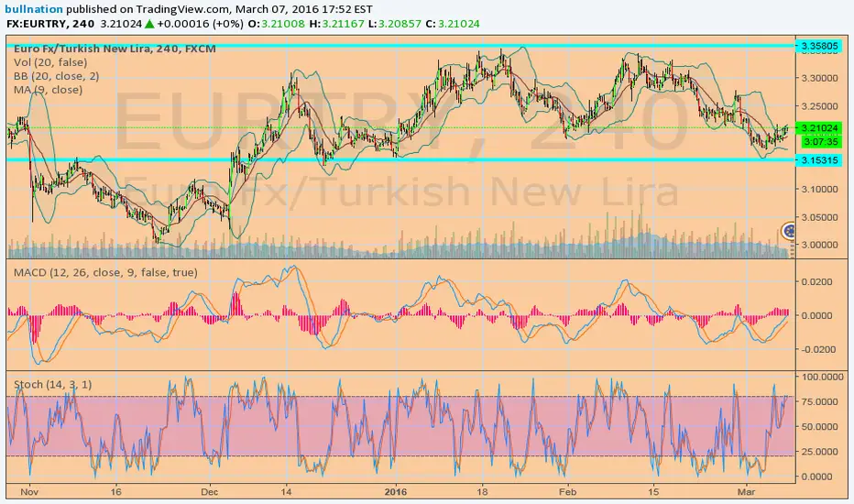The height and width of the screenshot is (504, 854).
Task: Click the +0.00016 (+0%) change value
Action: point(200,24)
